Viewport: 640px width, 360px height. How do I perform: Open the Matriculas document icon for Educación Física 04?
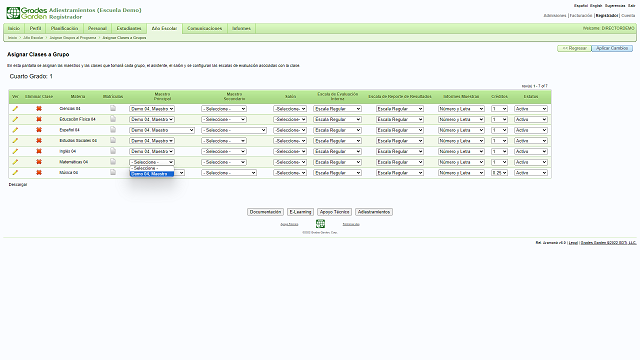113,119
